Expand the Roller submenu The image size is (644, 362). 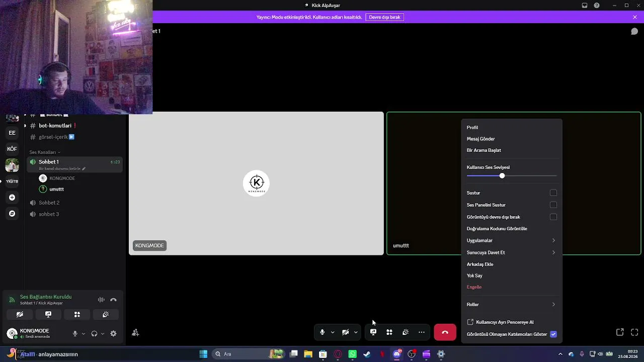click(x=511, y=305)
